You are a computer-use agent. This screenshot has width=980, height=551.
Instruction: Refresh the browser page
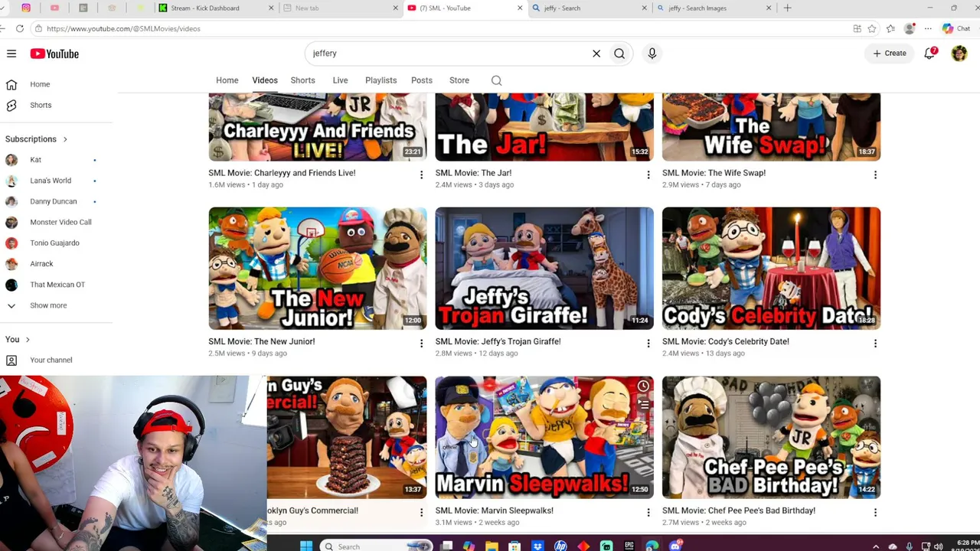(x=20, y=28)
